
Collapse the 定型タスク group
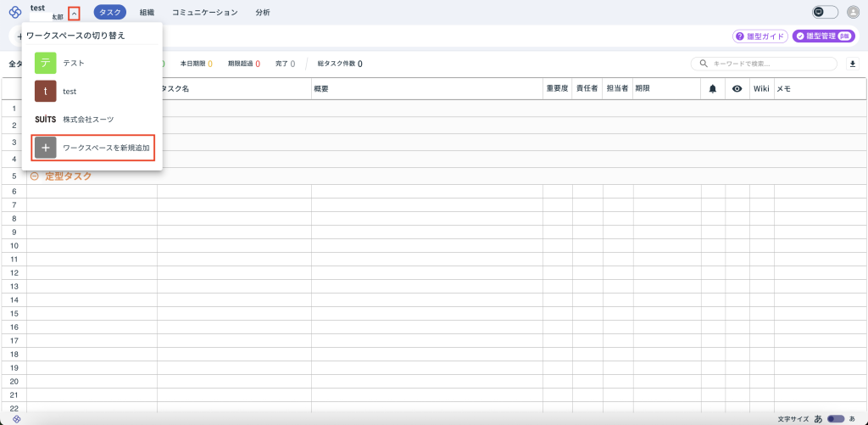tap(35, 176)
